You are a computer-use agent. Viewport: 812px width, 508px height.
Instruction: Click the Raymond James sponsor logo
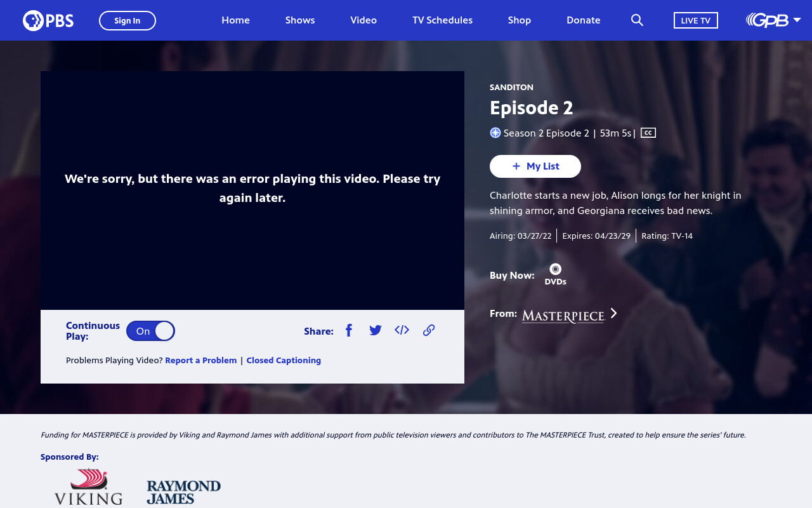pos(183,492)
